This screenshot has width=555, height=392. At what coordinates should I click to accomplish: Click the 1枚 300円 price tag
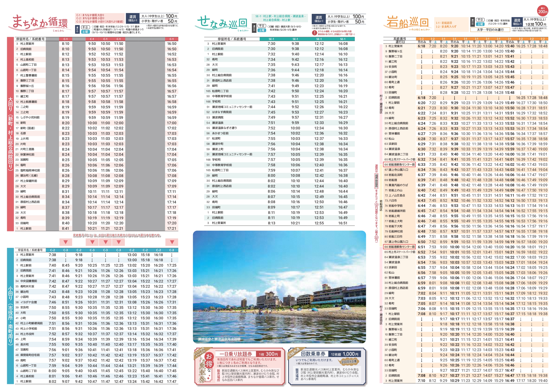pos(268,354)
